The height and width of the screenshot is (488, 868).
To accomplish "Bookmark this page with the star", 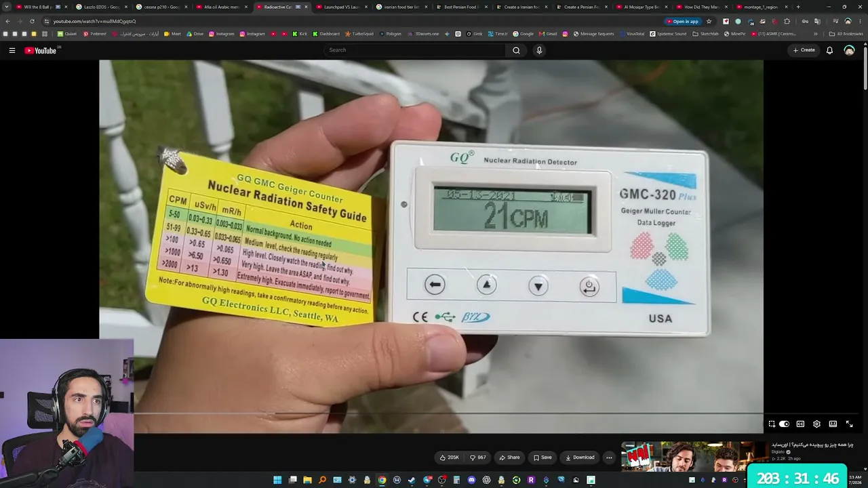I will point(709,21).
